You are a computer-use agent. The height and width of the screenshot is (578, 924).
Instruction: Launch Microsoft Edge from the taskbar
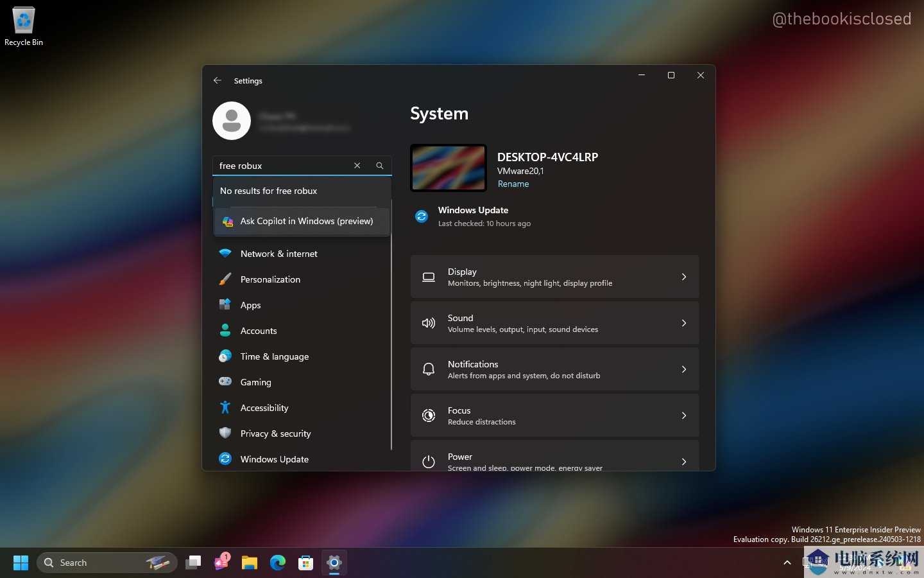278,563
